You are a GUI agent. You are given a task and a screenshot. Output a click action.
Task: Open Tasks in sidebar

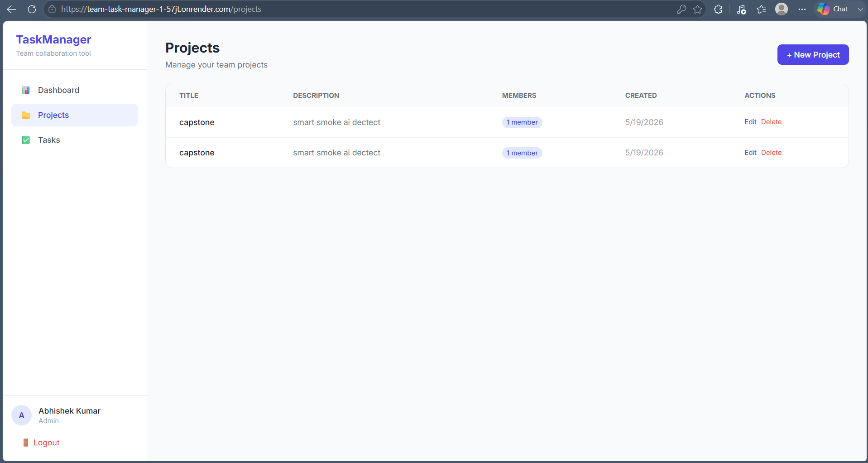point(74,140)
